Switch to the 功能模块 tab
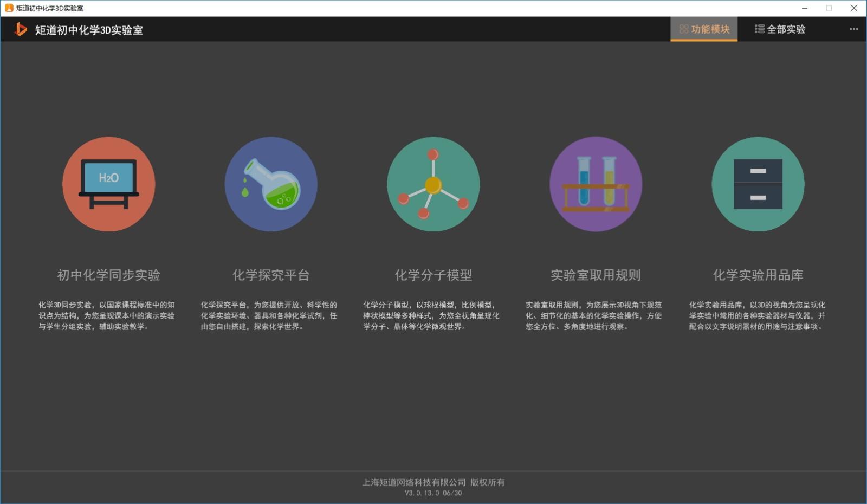 [x=704, y=29]
